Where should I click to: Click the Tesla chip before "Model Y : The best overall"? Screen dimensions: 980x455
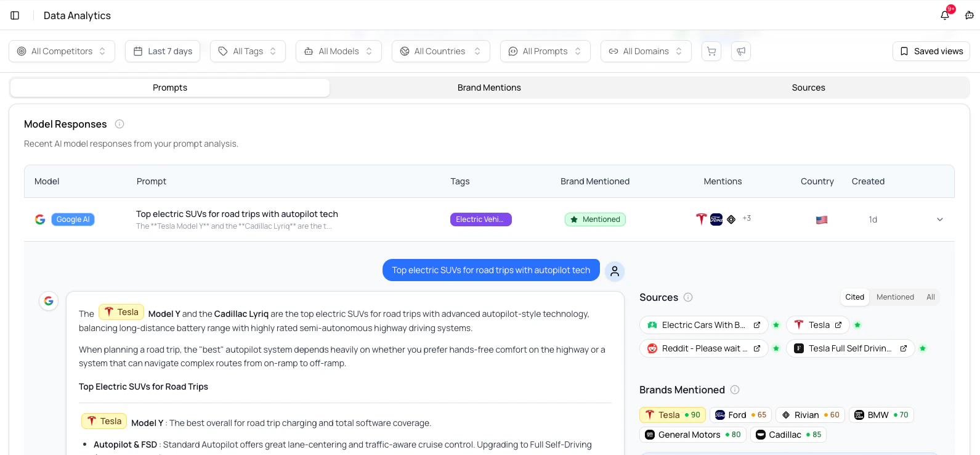(x=104, y=421)
